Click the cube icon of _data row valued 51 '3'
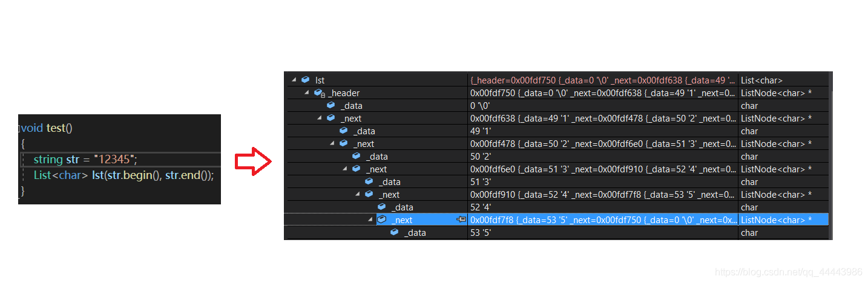Screen dimensions: 868x283 pos(369,181)
